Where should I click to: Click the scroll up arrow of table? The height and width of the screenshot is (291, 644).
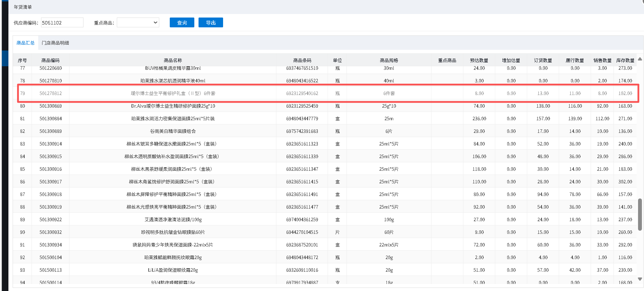(640, 59)
